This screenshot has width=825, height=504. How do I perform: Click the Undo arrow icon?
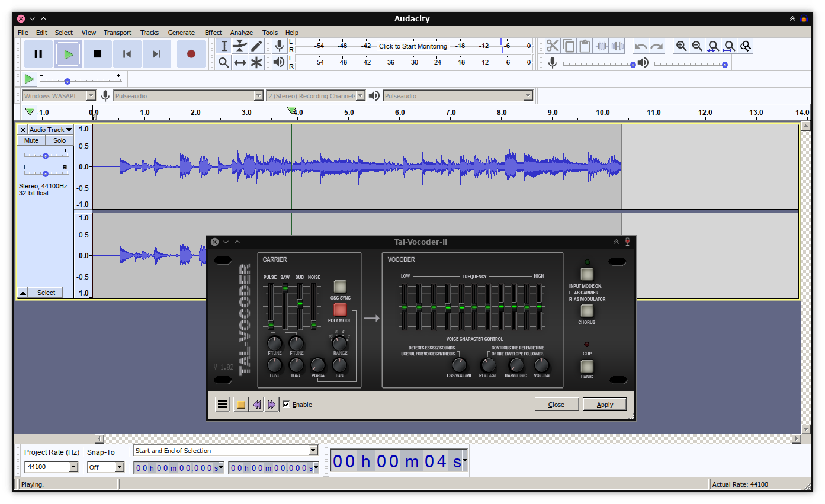click(x=641, y=46)
